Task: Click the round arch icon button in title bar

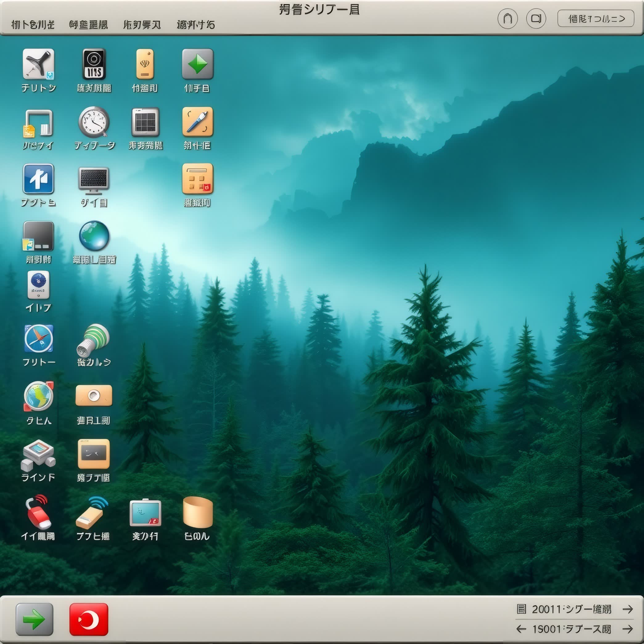Action: tap(507, 19)
